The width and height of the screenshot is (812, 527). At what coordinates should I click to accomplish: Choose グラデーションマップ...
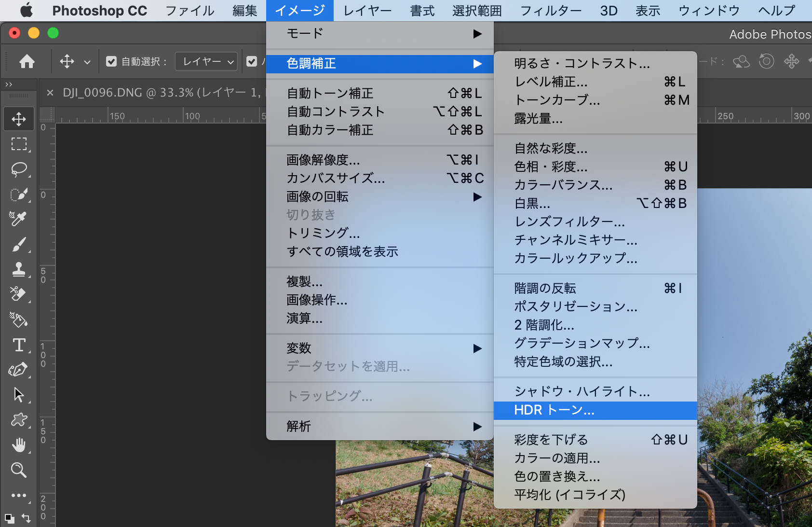595,343
